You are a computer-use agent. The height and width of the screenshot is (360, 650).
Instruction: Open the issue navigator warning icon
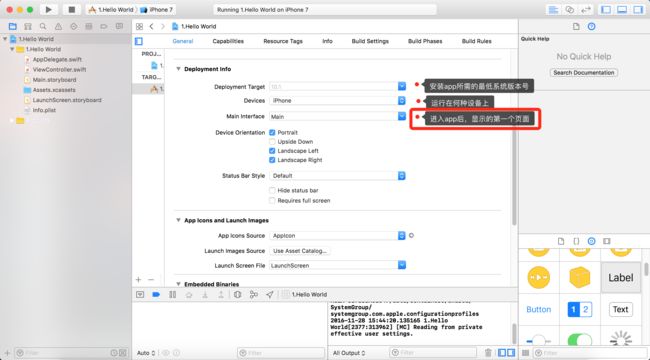[x=58, y=27]
